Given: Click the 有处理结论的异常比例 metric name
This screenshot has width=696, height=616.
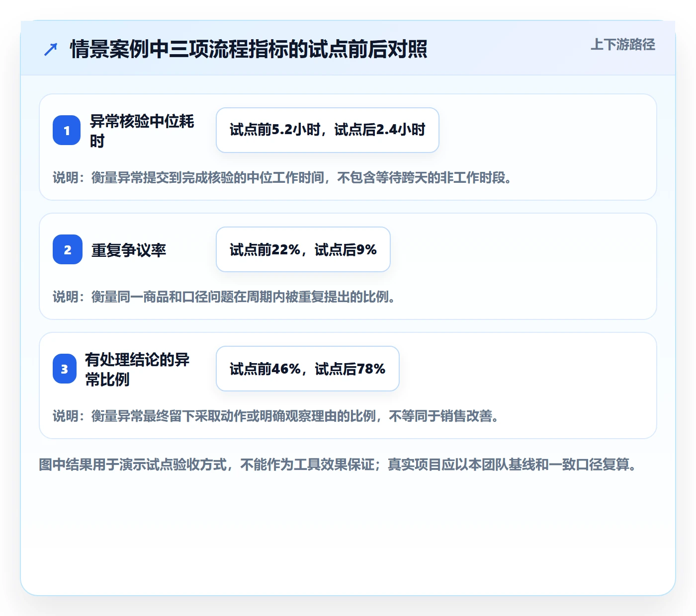Looking at the screenshot, I should tap(137, 369).
